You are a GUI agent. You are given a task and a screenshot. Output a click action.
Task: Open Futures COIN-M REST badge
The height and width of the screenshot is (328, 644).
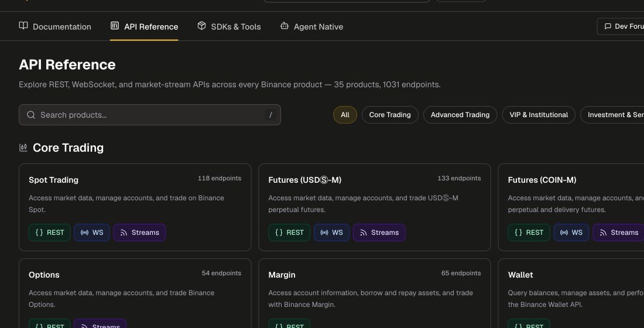tap(529, 232)
